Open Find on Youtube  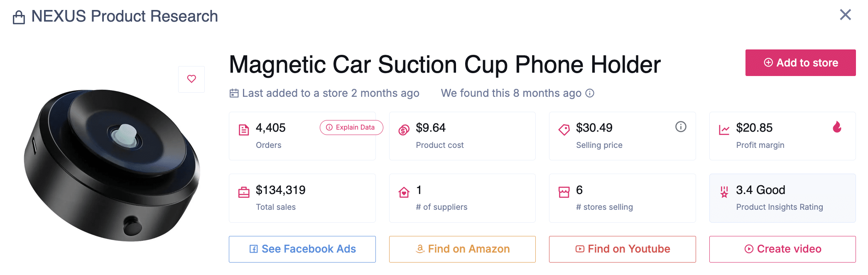(x=622, y=249)
